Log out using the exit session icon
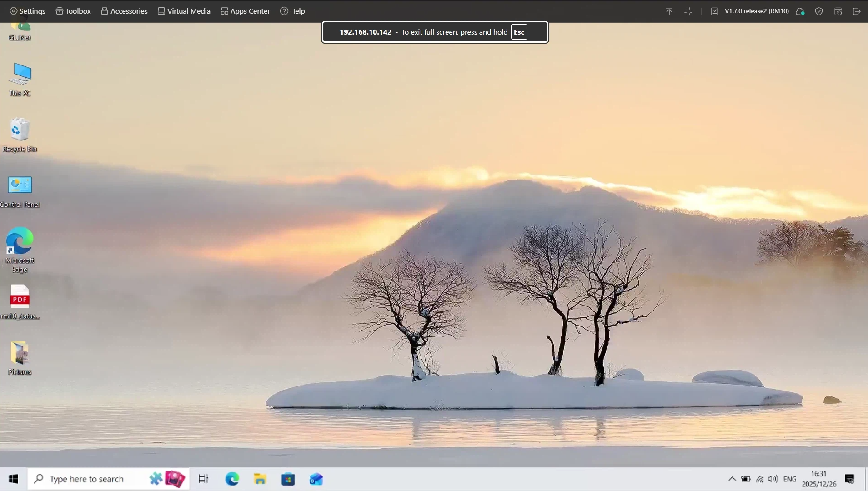The width and height of the screenshot is (868, 491). click(x=857, y=11)
